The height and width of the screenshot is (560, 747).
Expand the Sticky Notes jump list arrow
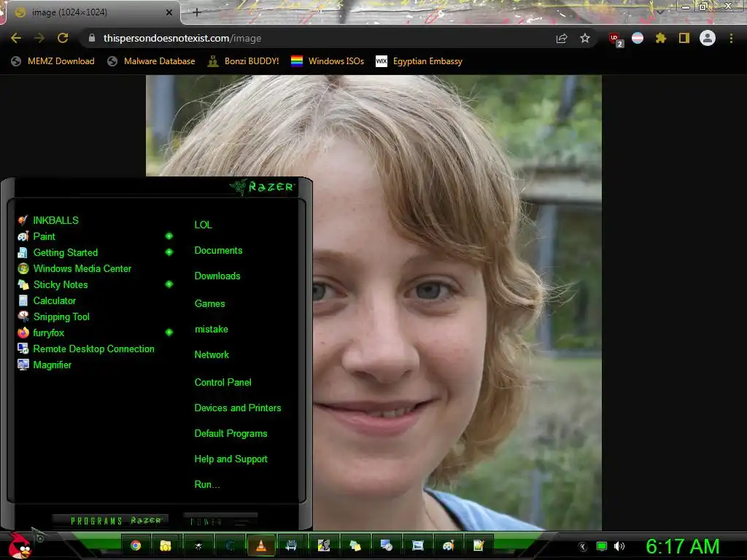click(x=169, y=284)
